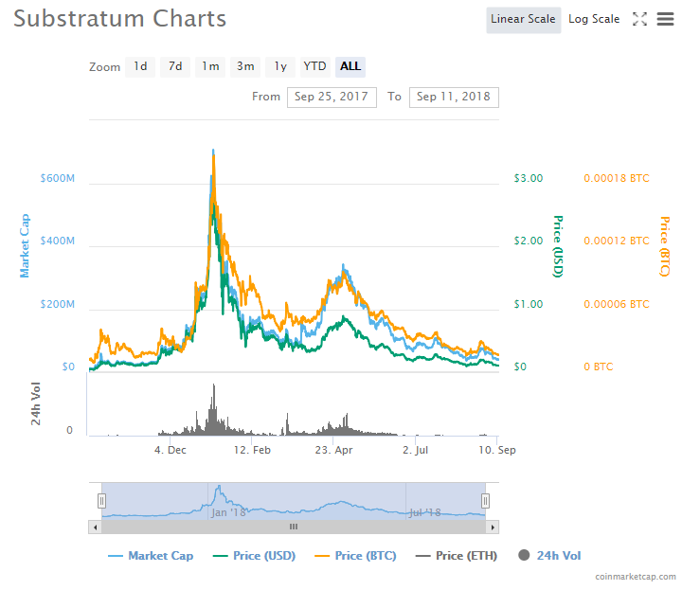Click the $400M market cap axis label

tap(58, 241)
